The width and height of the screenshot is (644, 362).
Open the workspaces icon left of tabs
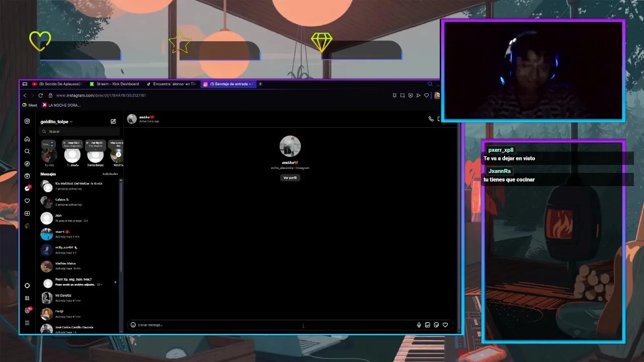(x=25, y=84)
